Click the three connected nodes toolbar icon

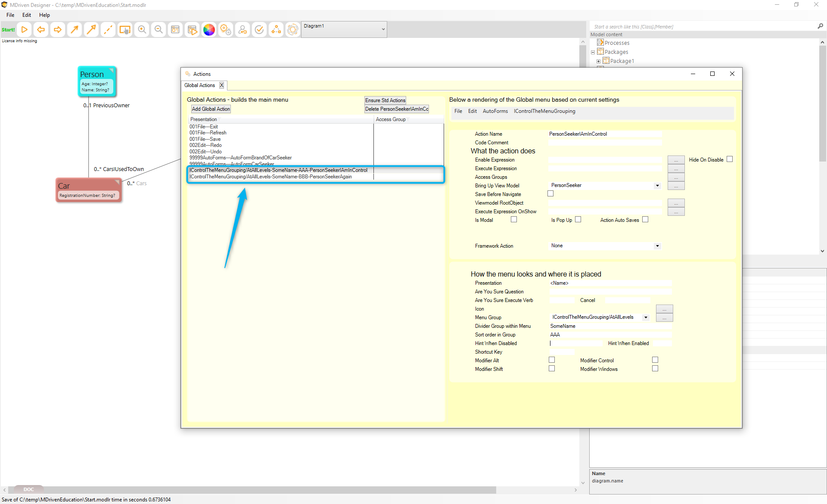coord(276,30)
